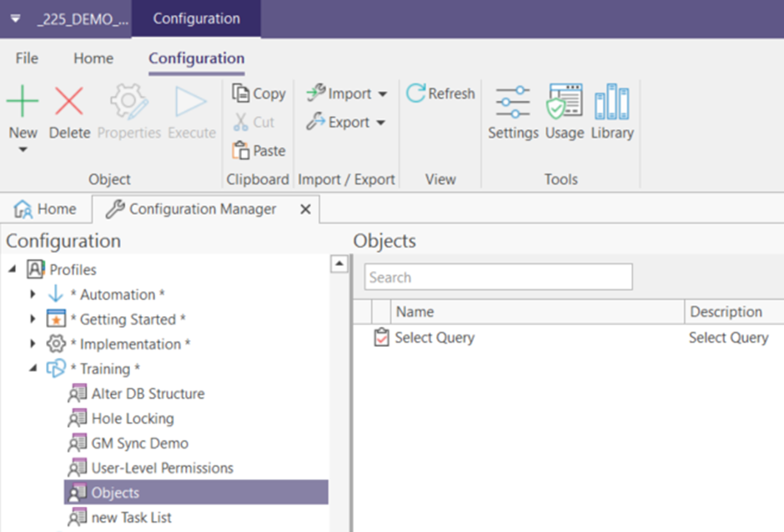Image resolution: width=784 pixels, height=532 pixels.
Task: Copy the selected object to clipboard
Action: [x=259, y=93]
